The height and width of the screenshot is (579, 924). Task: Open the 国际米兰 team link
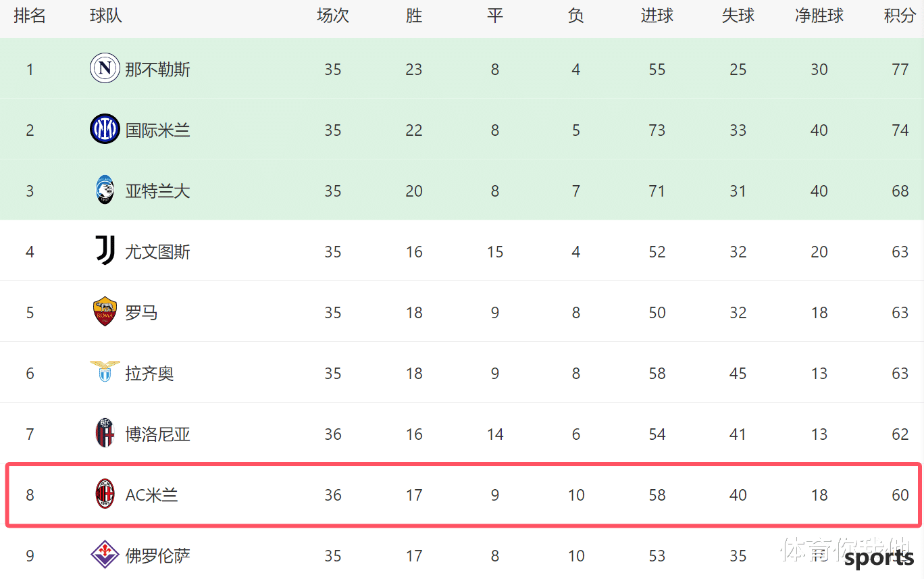(x=157, y=130)
